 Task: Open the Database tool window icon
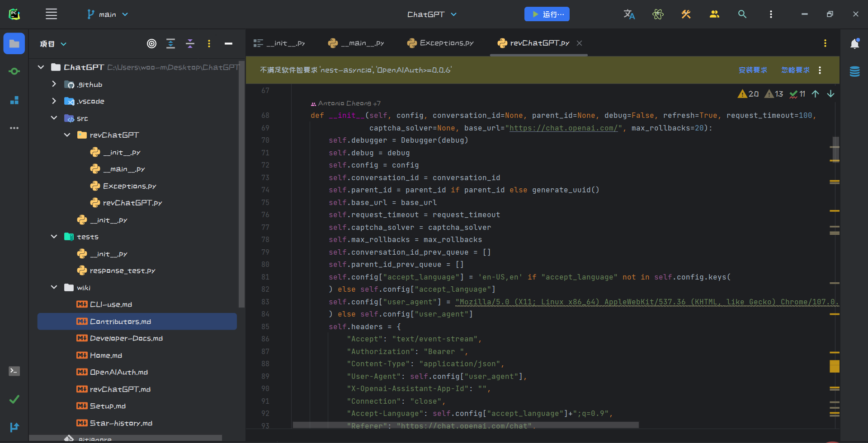point(854,71)
